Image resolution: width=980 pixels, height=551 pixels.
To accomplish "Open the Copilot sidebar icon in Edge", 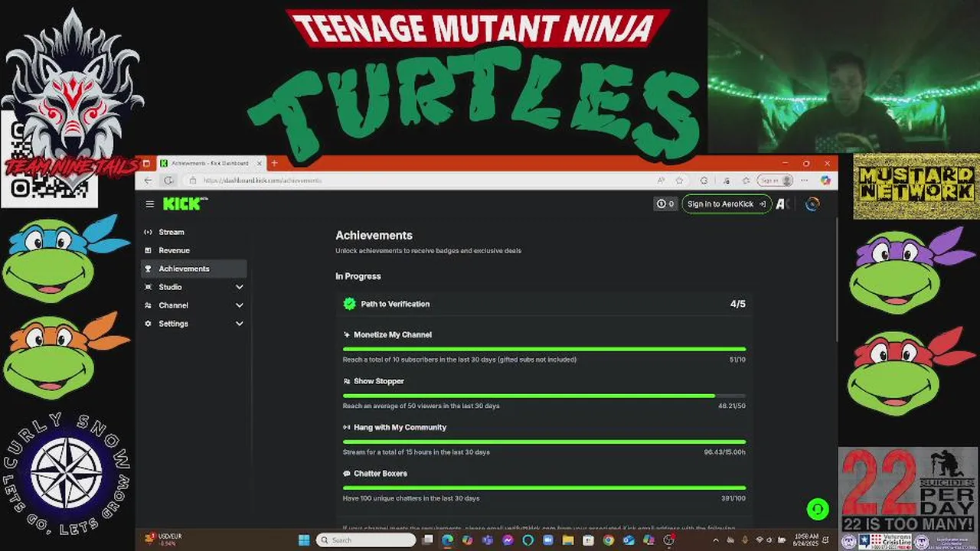I will [x=825, y=181].
